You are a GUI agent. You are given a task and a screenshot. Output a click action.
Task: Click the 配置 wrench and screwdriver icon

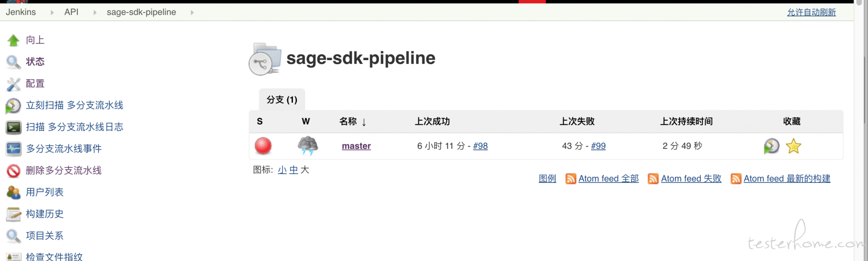(x=14, y=84)
